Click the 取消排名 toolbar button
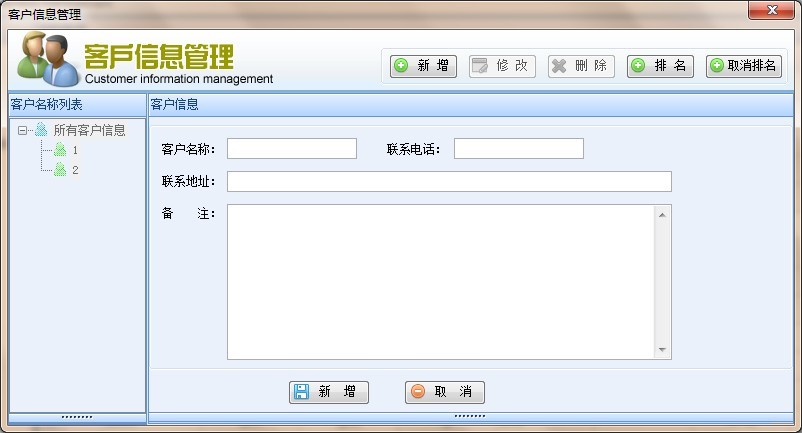This screenshot has width=802, height=433. point(743,66)
